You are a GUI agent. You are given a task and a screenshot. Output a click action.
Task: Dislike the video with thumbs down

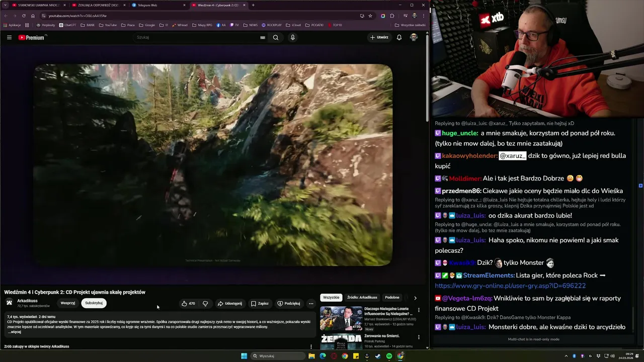coord(205,303)
